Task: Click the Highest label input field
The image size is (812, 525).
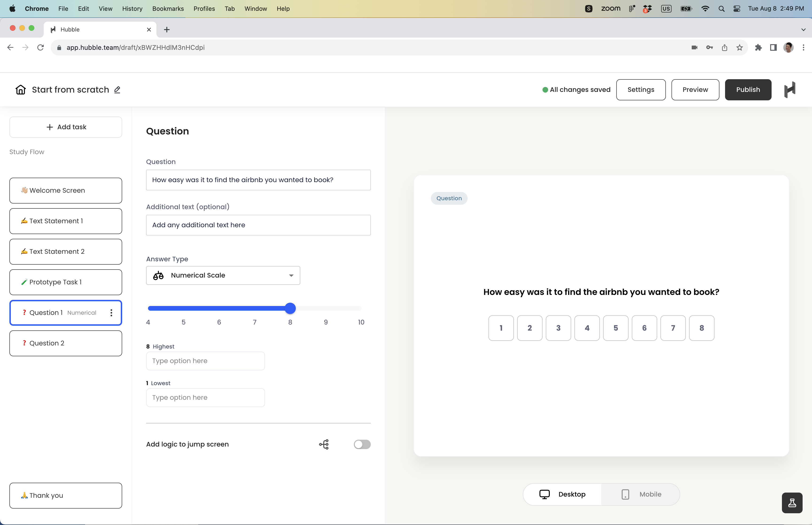Action: [205, 361]
